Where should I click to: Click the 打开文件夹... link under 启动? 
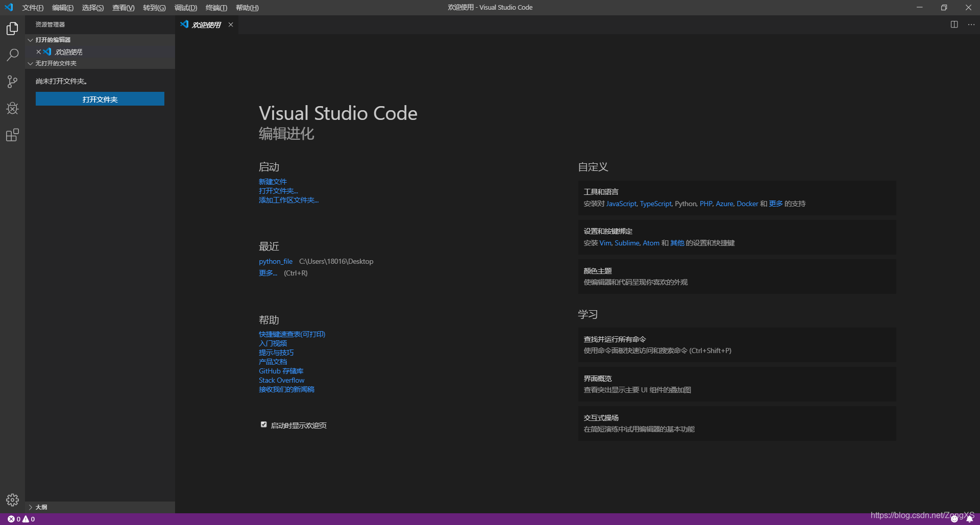click(278, 191)
